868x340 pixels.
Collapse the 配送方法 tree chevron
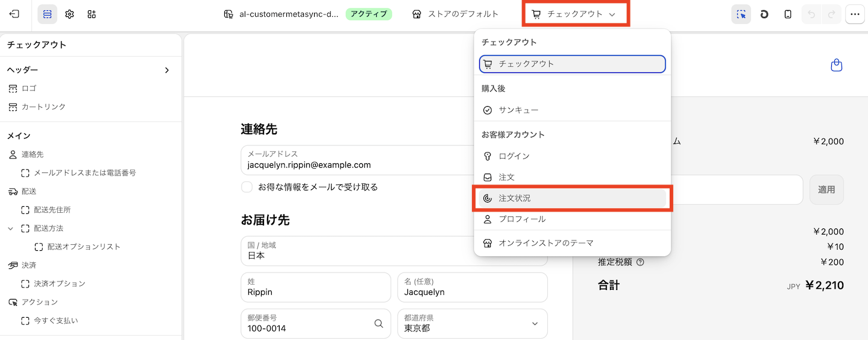click(x=10, y=228)
